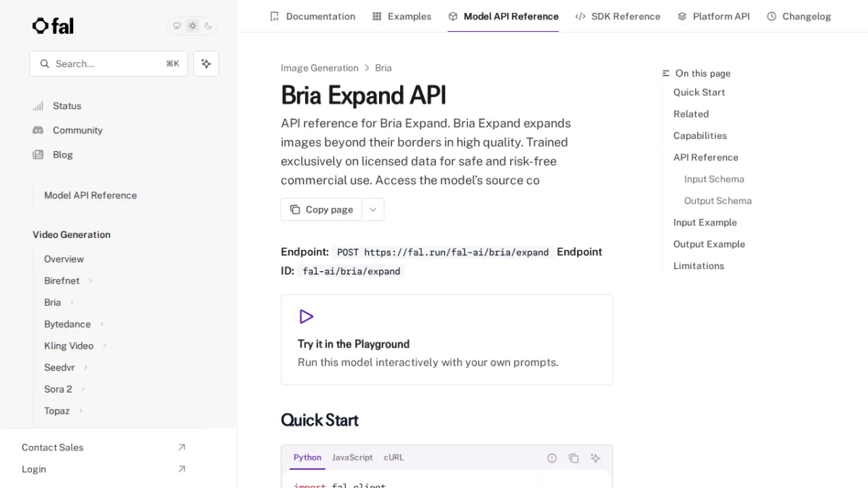Click the Playground play icon
This screenshot has width=868, height=488.
(306, 317)
